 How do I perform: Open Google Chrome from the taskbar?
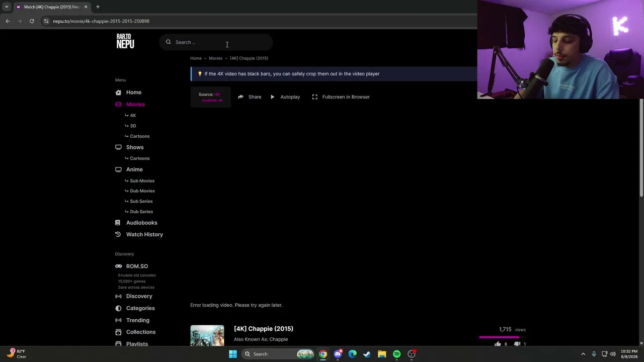[323, 354]
